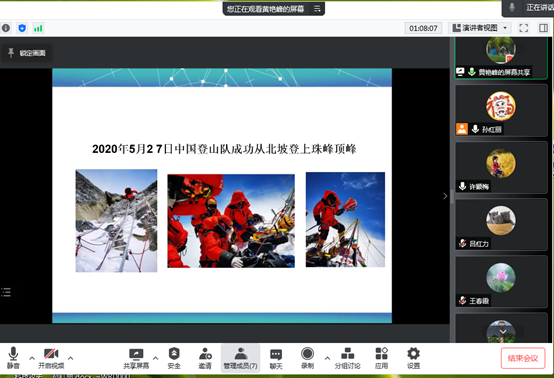Open the 共享屏幕 share screen tool
Image resolution: width=554 pixels, height=378 pixels.
pyautogui.click(x=136, y=358)
